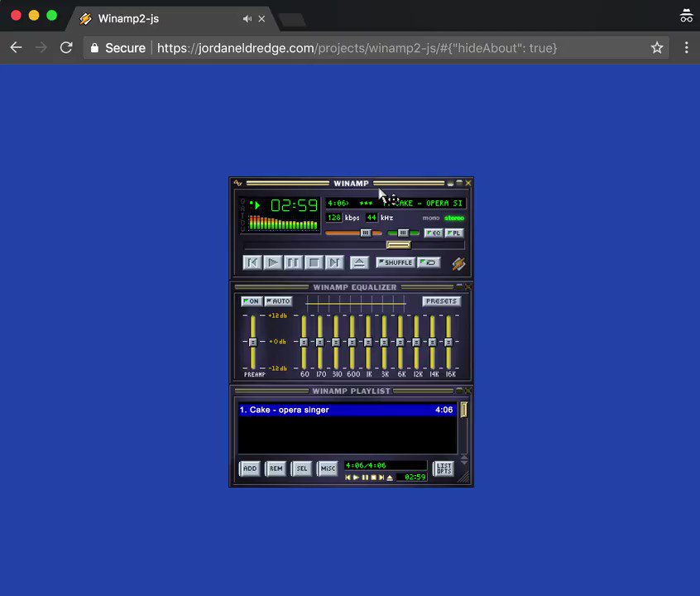The height and width of the screenshot is (596, 700).
Task: Click the playlist mini Eject icon
Action: (x=390, y=478)
